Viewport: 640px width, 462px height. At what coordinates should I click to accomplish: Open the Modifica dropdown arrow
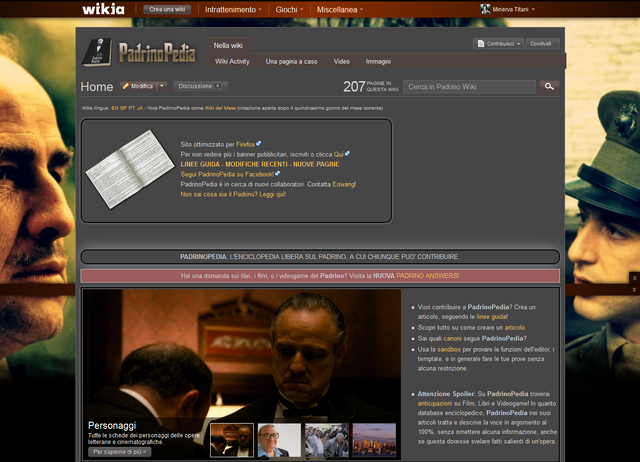click(162, 86)
